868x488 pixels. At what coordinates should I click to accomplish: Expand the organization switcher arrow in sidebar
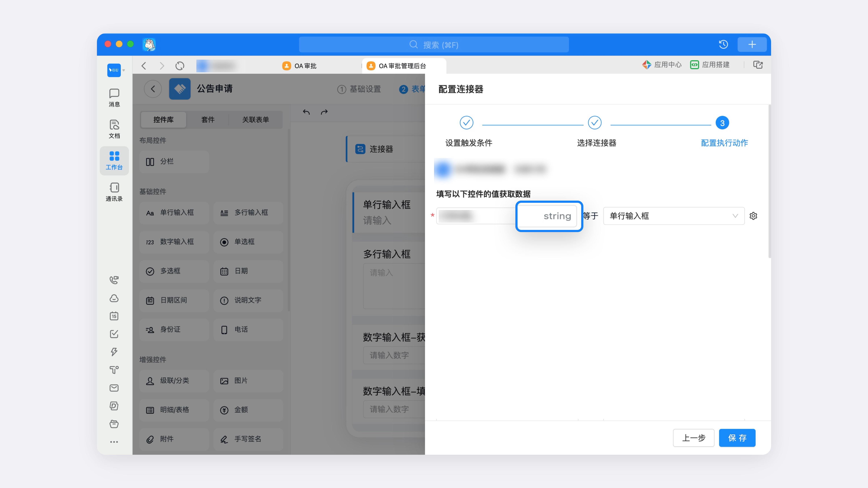tap(124, 70)
